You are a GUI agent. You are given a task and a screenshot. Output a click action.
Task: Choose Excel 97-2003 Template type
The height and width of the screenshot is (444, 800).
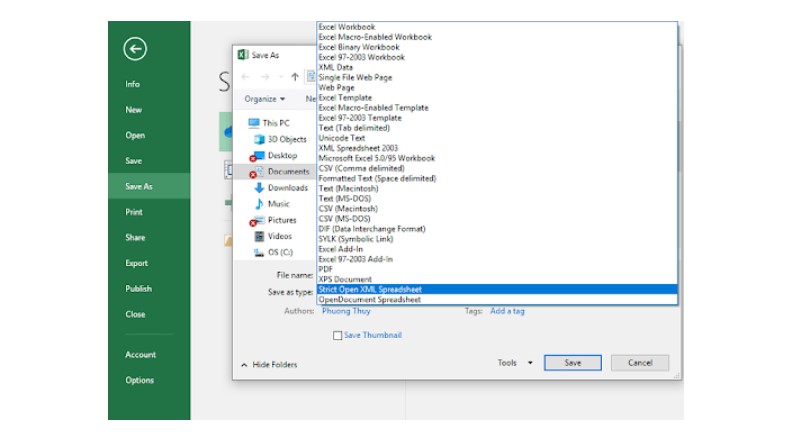[497, 118]
